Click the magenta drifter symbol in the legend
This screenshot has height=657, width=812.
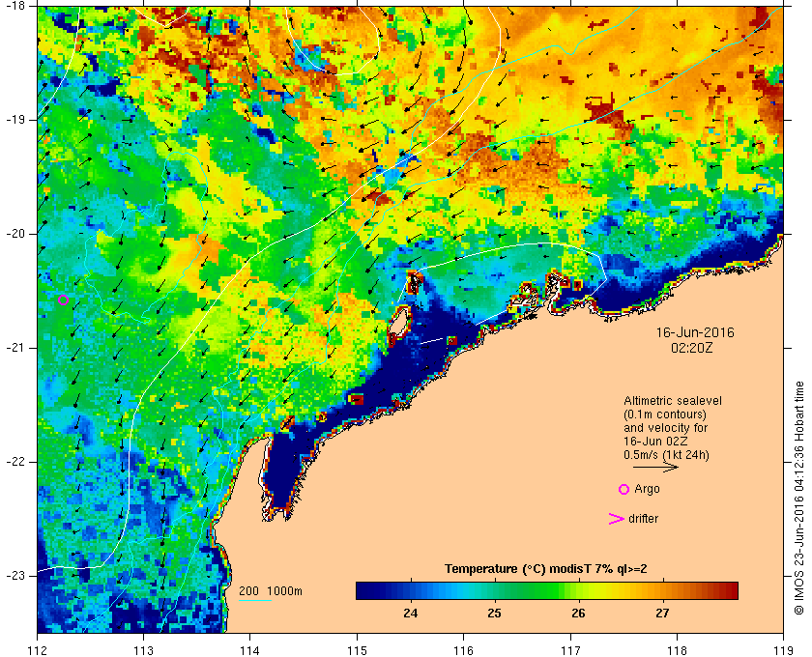[616, 519]
